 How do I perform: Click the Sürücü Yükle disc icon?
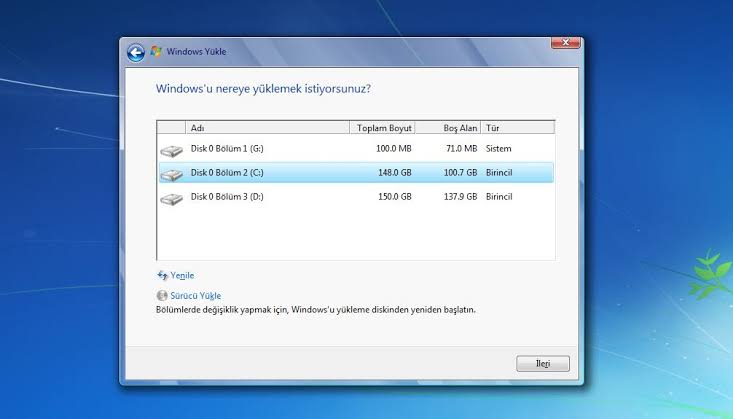pos(162,296)
